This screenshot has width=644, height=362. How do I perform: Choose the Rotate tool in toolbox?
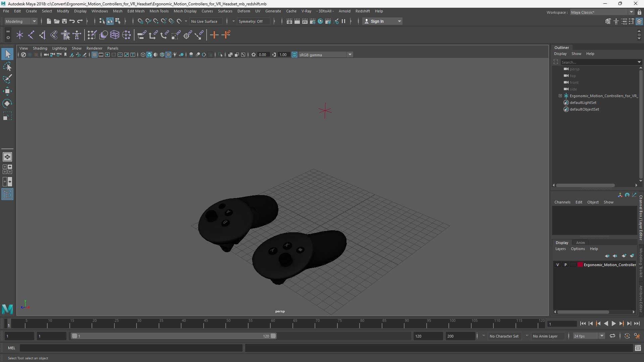(7, 104)
